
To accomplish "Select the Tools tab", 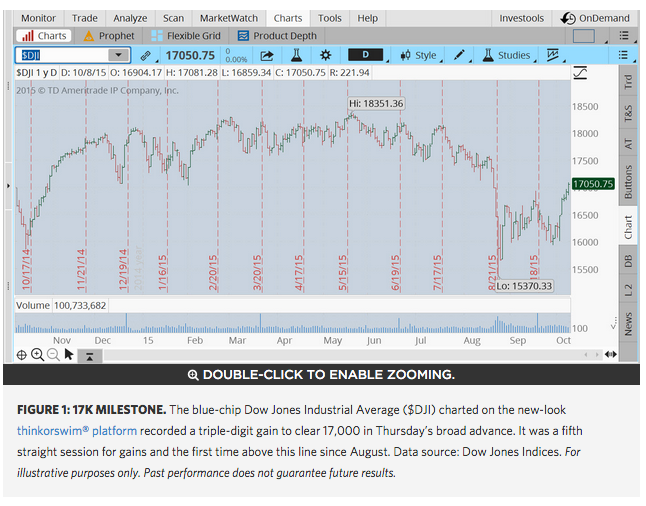I will tap(330, 18).
